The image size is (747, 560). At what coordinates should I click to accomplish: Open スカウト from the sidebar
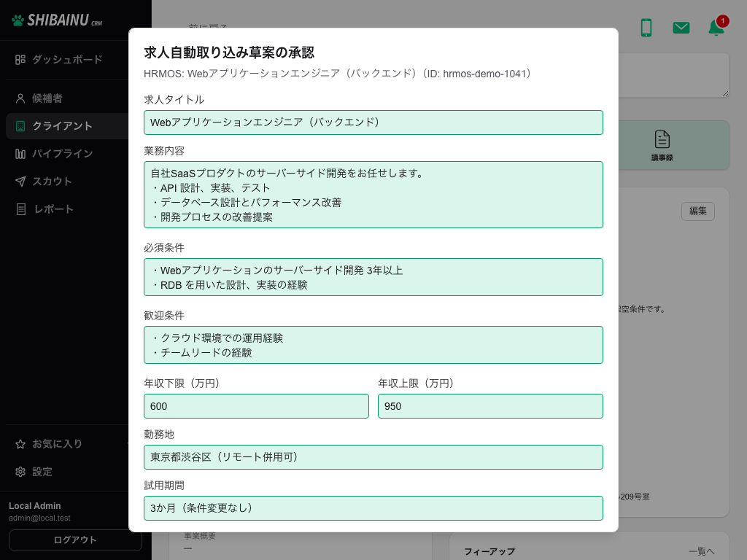pyautogui.click(x=66, y=182)
